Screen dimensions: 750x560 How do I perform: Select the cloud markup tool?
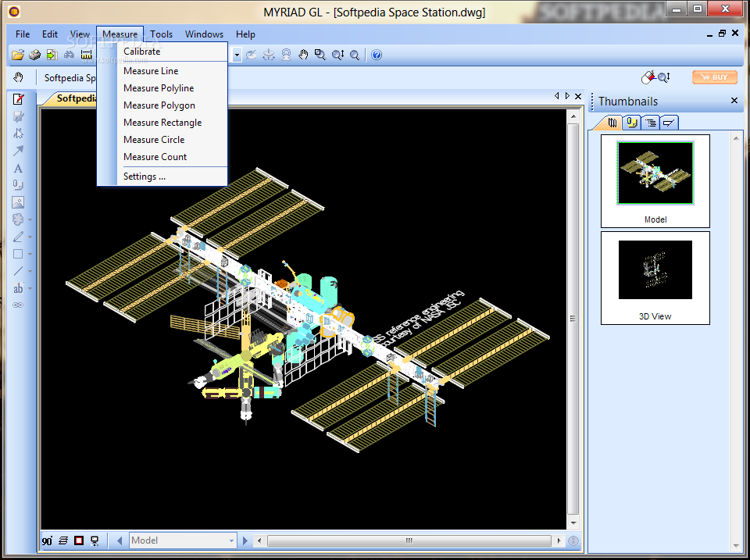click(x=18, y=219)
